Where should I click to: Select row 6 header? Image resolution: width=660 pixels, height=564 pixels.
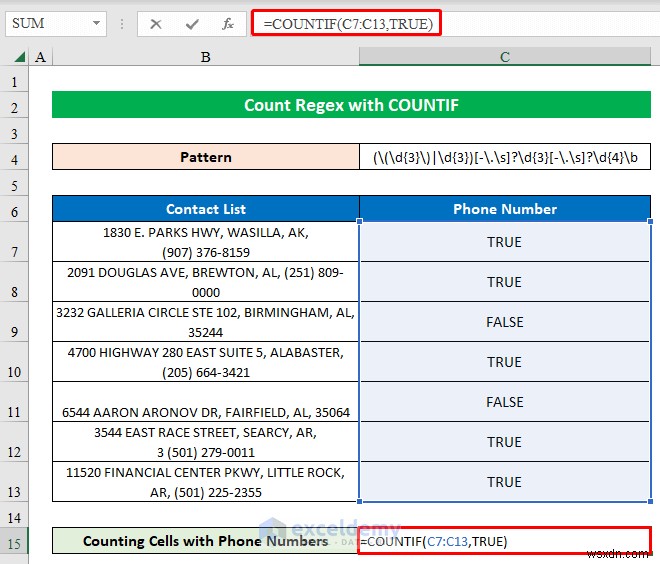point(14,209)
